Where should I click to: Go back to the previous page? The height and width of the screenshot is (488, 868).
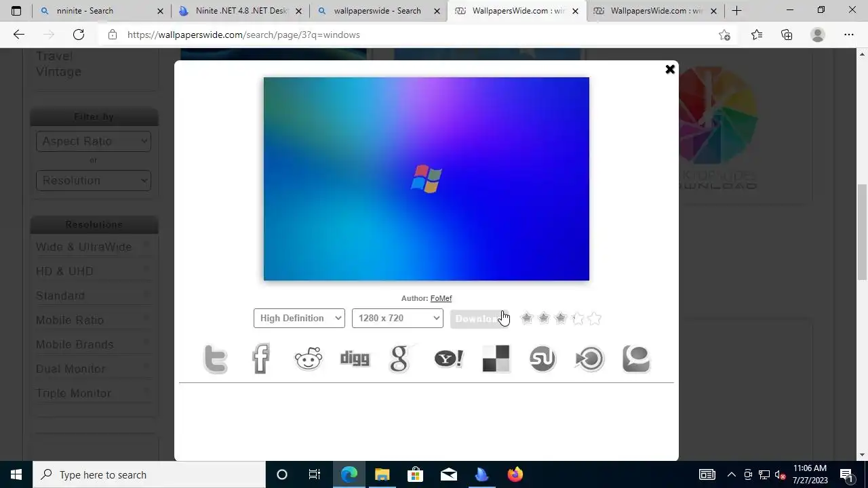(19, 35)
